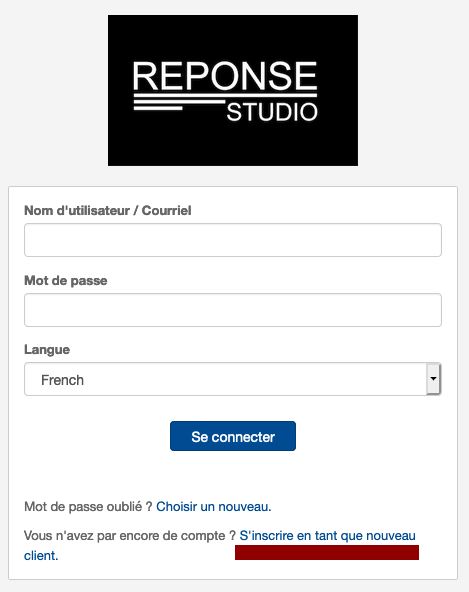
Task: Focus the Nom d'utilisateur / Courriel field
Action: click(233, 240)
